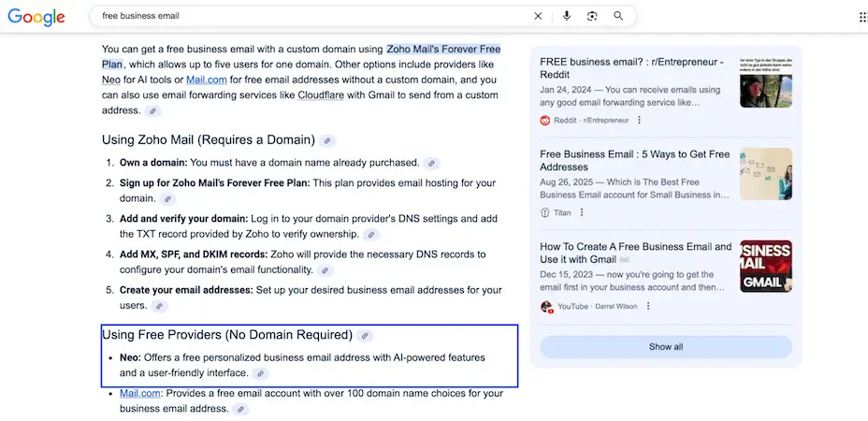Click 'Add and verify your domain:' text
This screenshot has width=868, height=421.
pos(183,219)
